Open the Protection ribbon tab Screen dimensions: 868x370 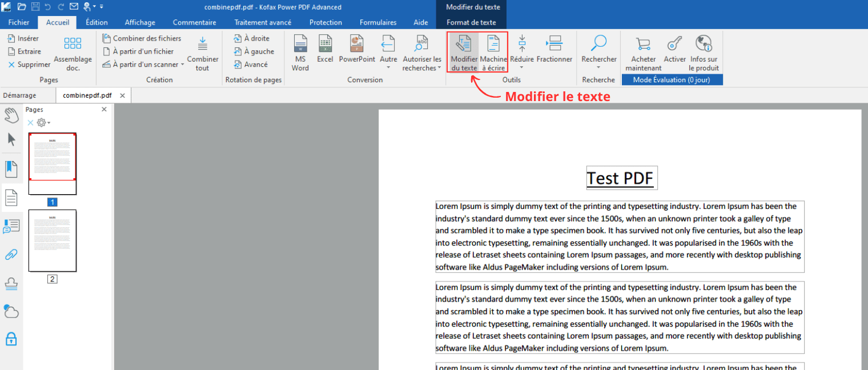pos(325,22)
